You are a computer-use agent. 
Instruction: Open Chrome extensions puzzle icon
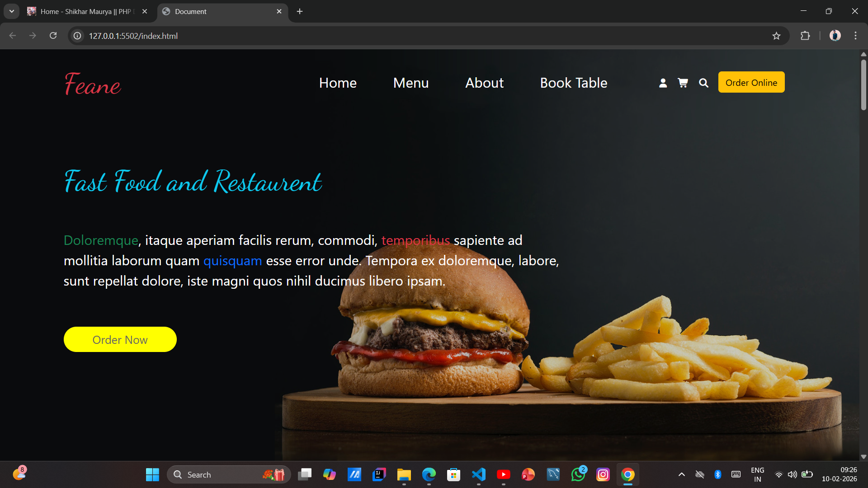(805, 36)
